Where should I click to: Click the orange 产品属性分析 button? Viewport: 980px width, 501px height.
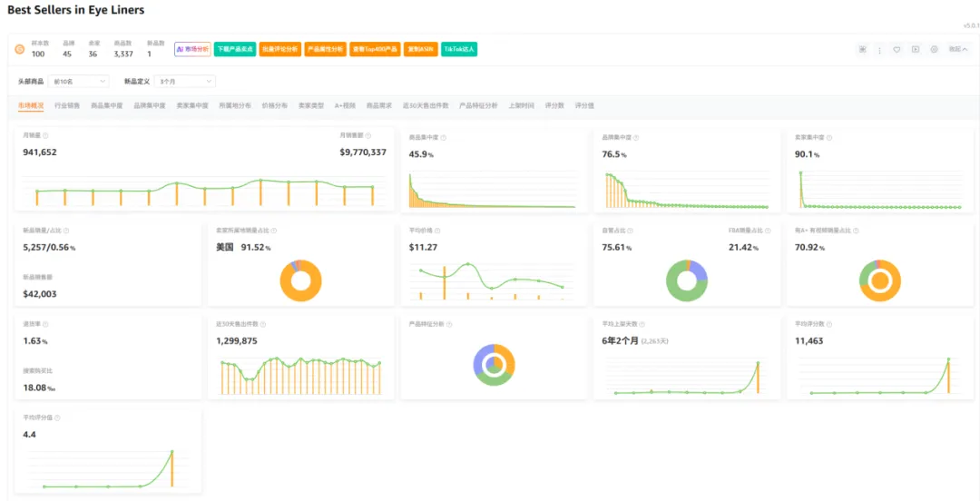(326, 49)
